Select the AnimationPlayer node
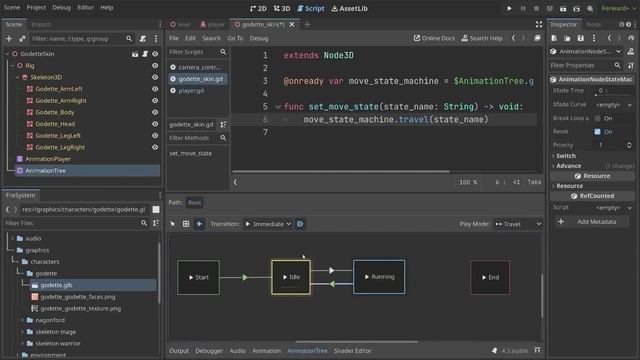Image resolution: width=640 pixels, height=360 pixels. coord(48,159)
